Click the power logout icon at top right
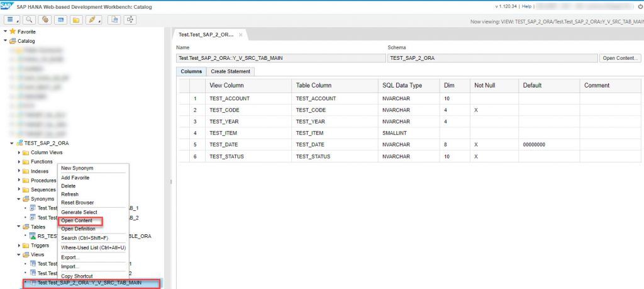This screenshot has height=289, width=644. click(x=640, y=6)
